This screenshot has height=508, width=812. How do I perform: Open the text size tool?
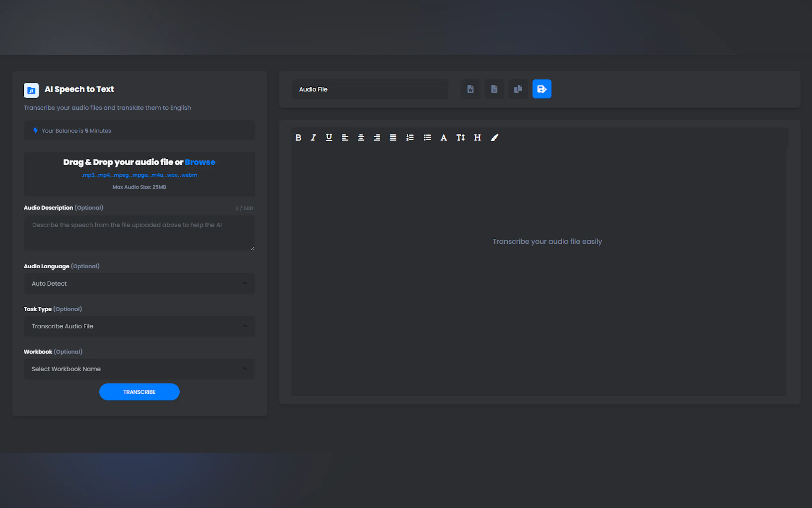[461, 138]
